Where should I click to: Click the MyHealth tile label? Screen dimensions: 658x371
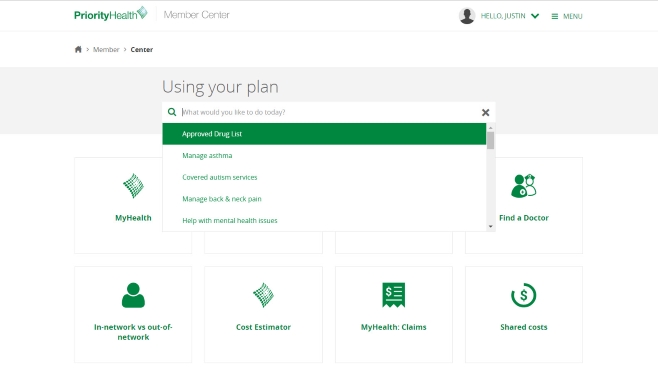click(x=133, y=218)
